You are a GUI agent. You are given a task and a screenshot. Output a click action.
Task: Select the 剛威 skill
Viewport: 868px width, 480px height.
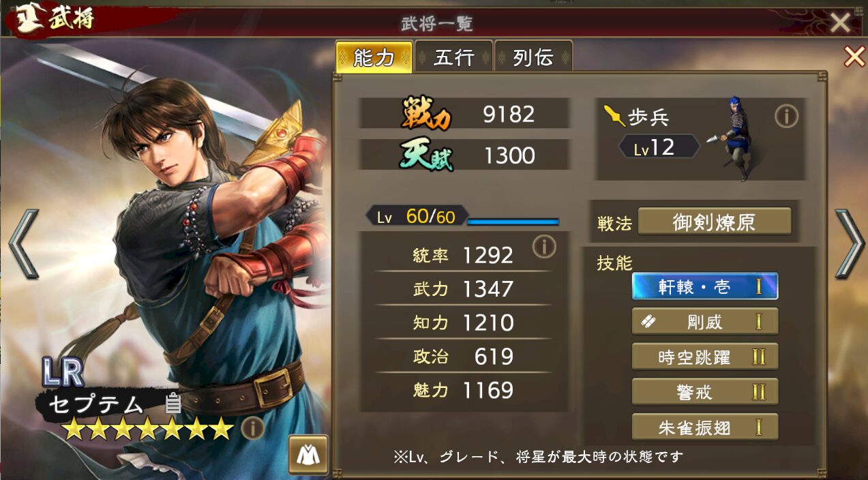(x=705, y=322)
